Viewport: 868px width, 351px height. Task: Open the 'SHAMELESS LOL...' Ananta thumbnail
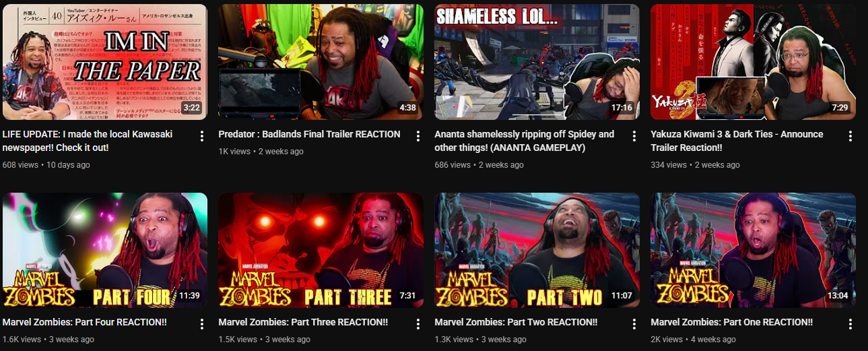537,62
